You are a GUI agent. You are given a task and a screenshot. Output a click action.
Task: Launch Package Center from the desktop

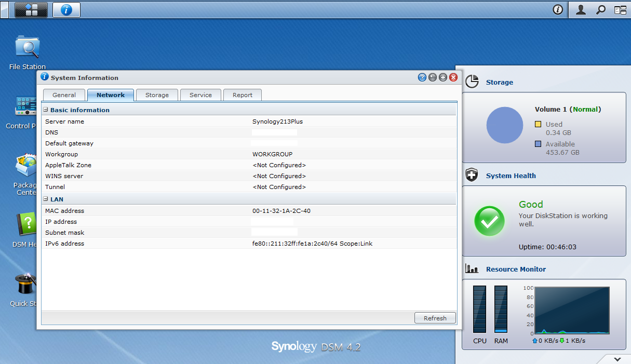tap(25, 174)
